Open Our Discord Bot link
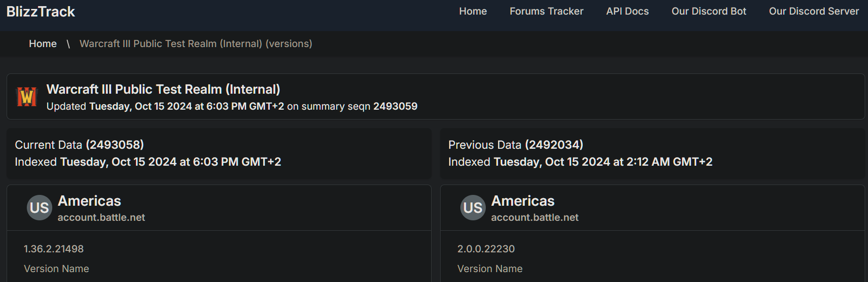Viewport: 868px width, 282px height. click(708, 11)
